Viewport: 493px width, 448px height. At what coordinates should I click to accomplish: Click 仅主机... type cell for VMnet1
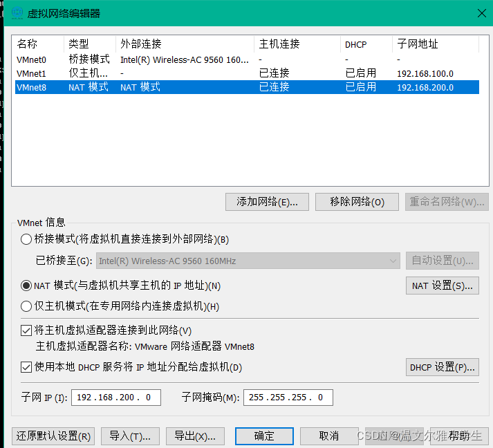point(88,73)
